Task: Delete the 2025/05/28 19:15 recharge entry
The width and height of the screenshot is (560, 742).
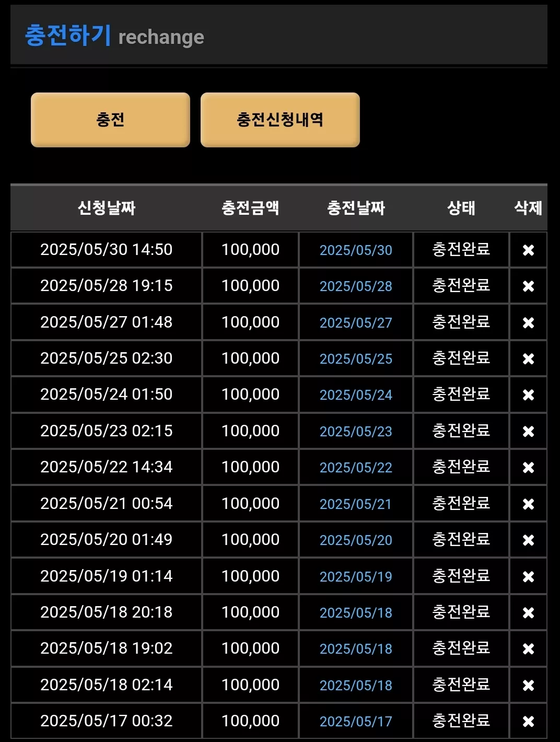Action: [528, 286]
